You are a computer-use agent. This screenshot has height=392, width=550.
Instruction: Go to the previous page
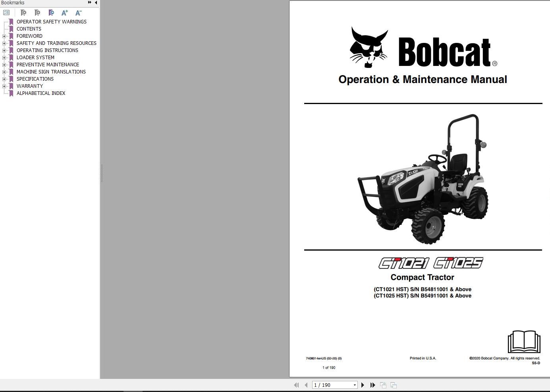306,385
